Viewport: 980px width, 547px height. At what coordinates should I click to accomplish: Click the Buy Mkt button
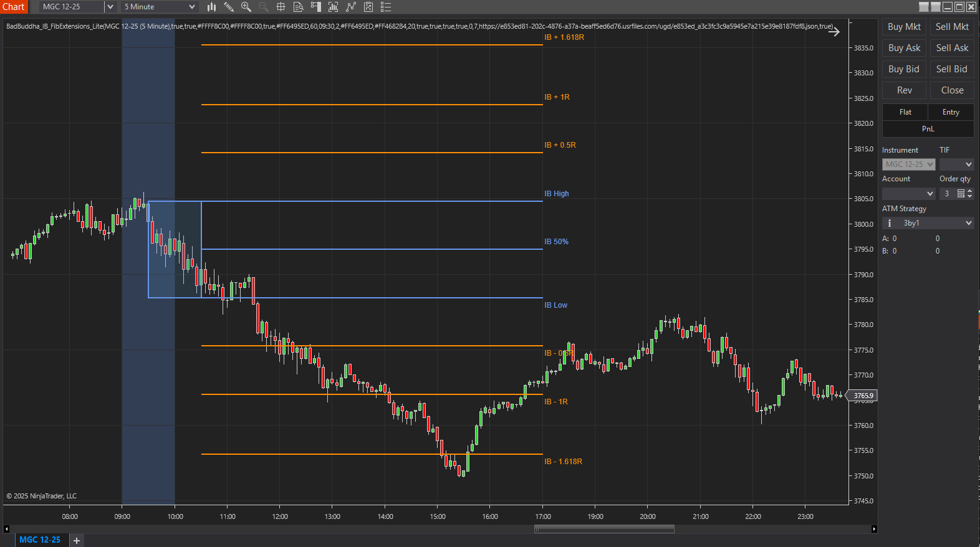(x=904, y=27)
